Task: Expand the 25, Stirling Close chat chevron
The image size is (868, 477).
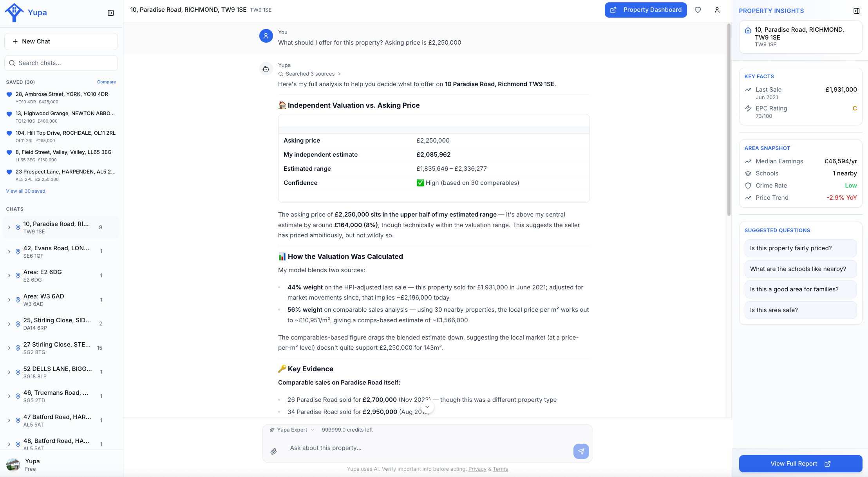Action: (9, 324)
